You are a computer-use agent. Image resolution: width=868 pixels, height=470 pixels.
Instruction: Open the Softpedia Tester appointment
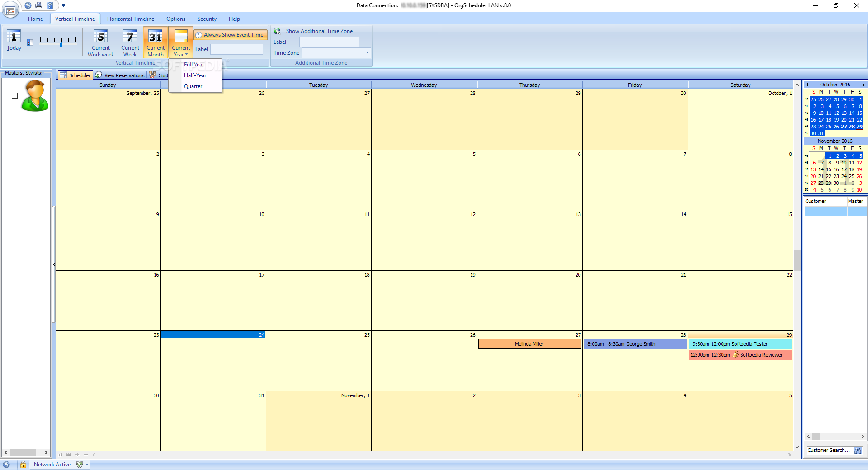coord(740,344)
